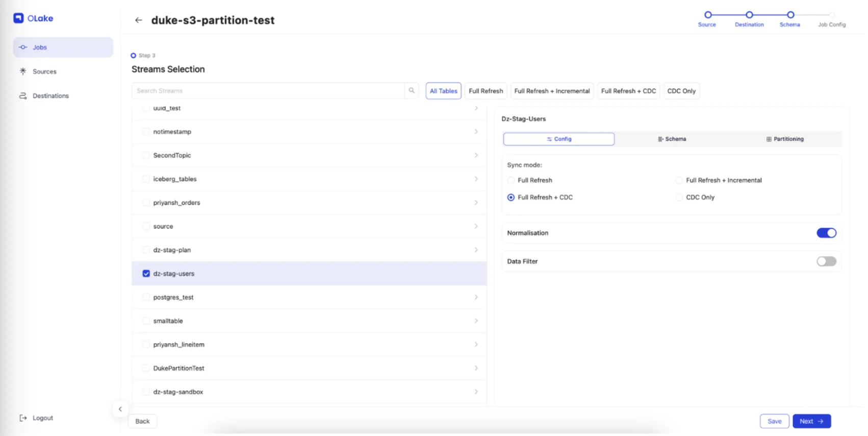
Task: Click the Save button
Action: tap(774, 421)
